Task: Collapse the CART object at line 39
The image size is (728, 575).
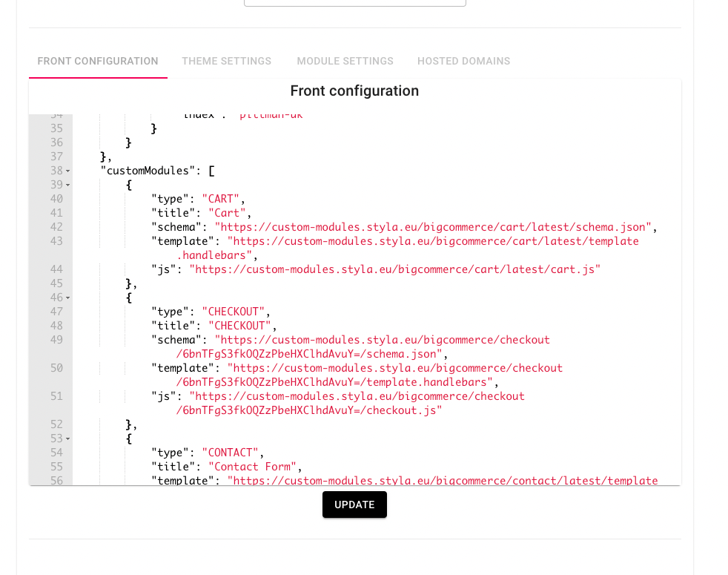Action: pos(67,184)
